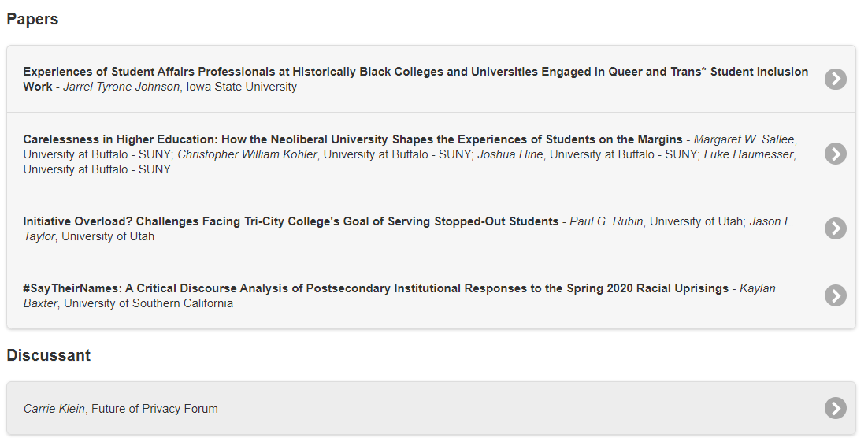Click the Discussant section heading

(x=48, y=355)
